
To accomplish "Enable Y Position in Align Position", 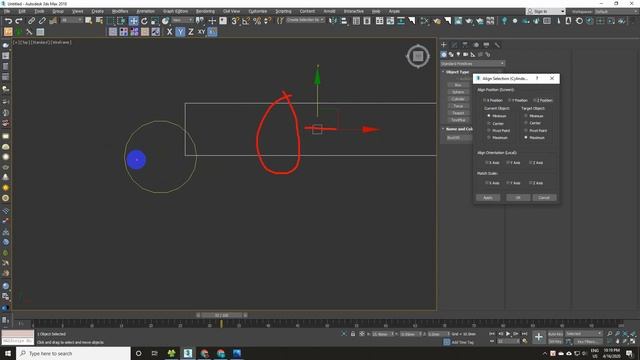I will pos(518,100).
